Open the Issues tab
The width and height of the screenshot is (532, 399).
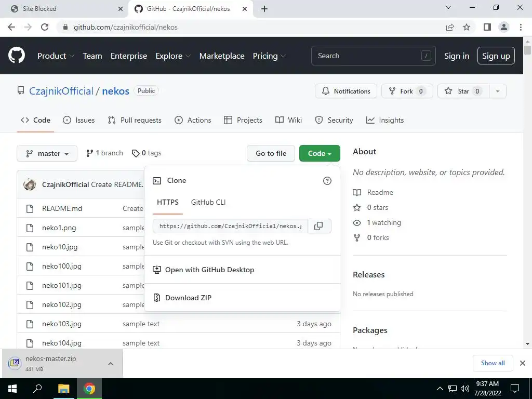click(79, 120)
